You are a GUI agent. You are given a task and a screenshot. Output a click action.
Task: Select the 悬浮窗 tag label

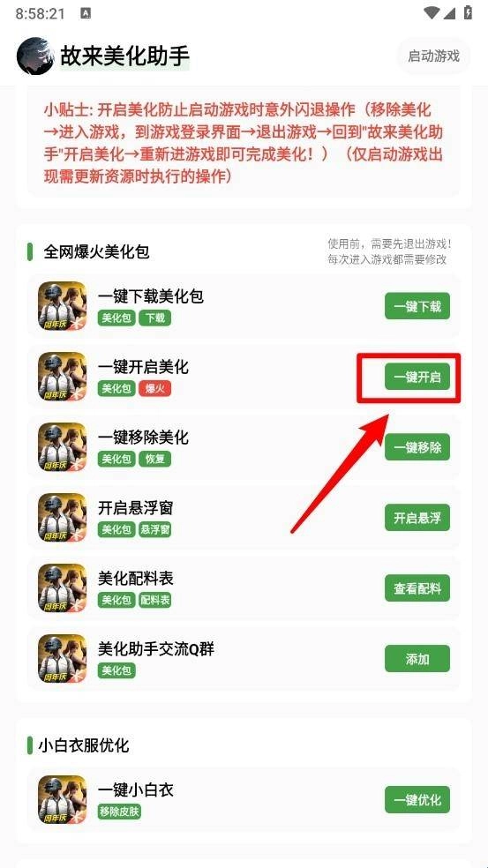154,530
